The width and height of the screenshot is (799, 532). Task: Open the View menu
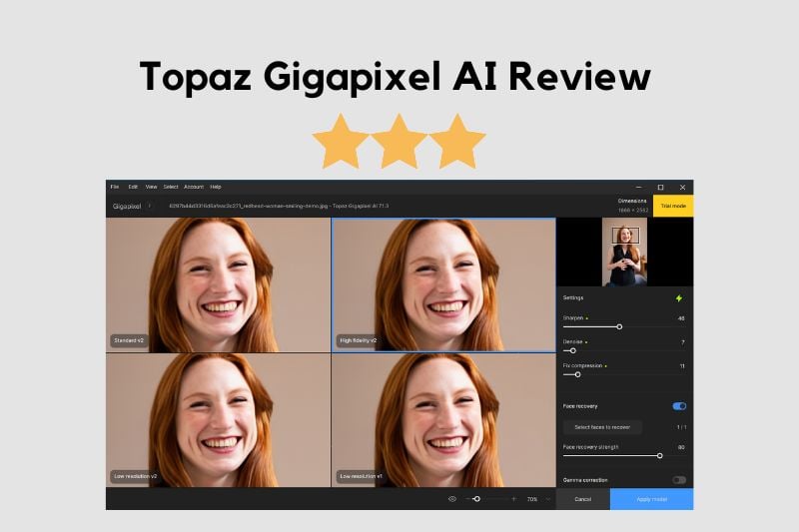click(x=152, y=187)
